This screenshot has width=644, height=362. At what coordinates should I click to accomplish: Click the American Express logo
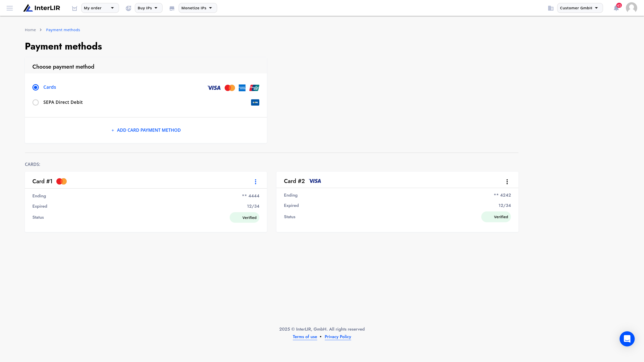coord(242,88)
